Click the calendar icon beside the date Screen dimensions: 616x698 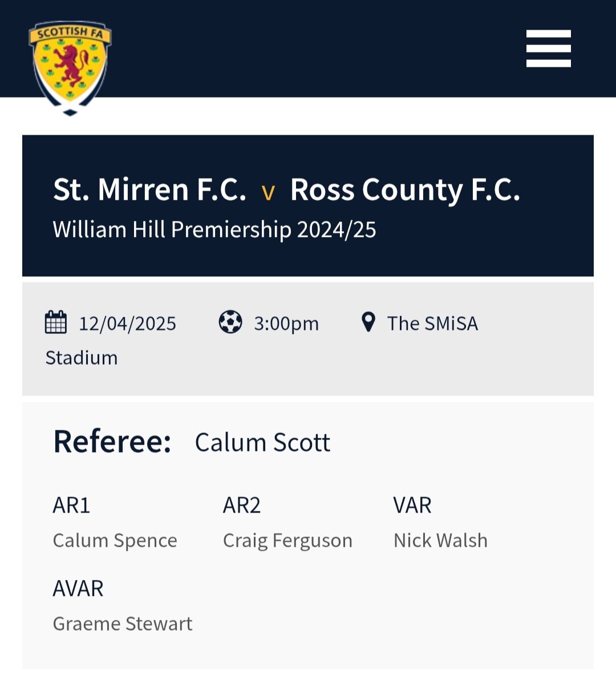coord(56,322)
